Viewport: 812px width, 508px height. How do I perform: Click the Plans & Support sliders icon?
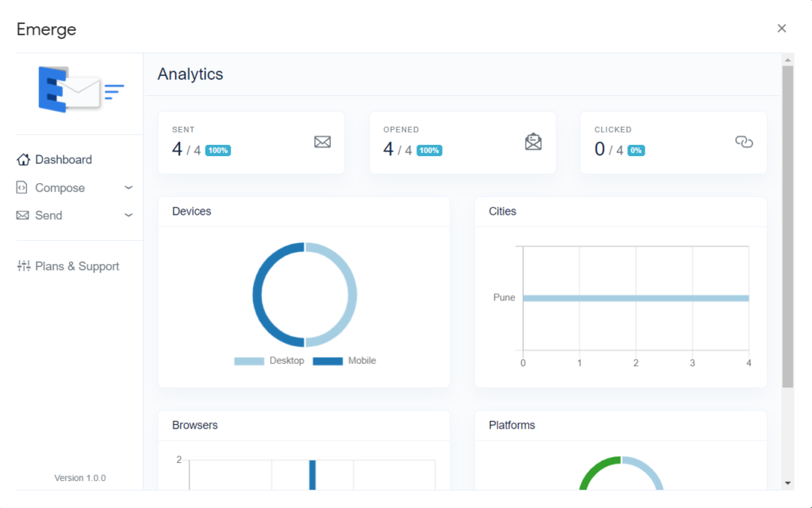click(x=23, y=266)
